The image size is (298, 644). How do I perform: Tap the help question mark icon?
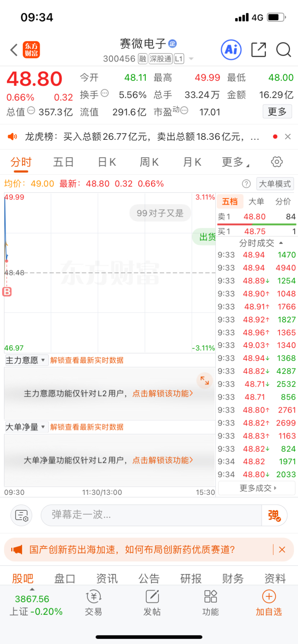(246, 184)
